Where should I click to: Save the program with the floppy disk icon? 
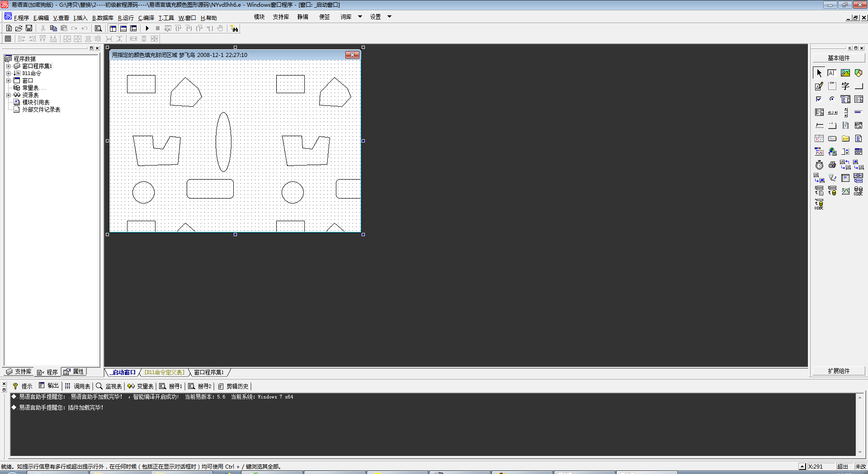29,28
